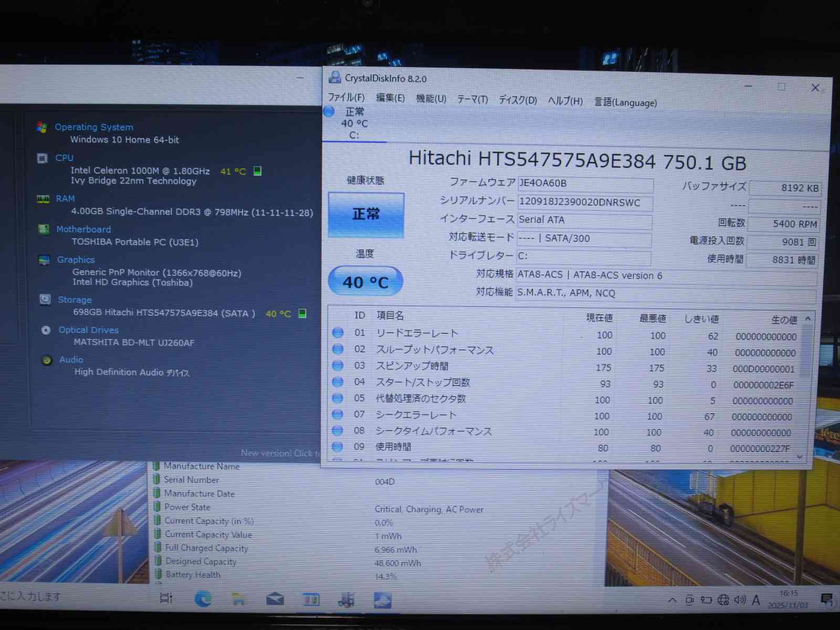
Task: Expand the hidden system tray icons chevron
Action: (x=672, y=600)
